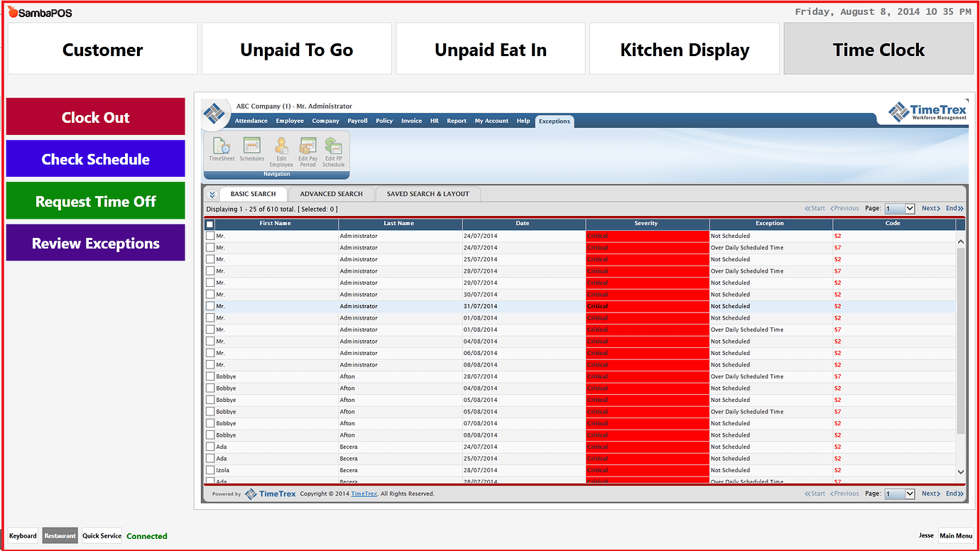Click the Edit Pay Period icon
The image size is (980, 551).
coord(307,152)
